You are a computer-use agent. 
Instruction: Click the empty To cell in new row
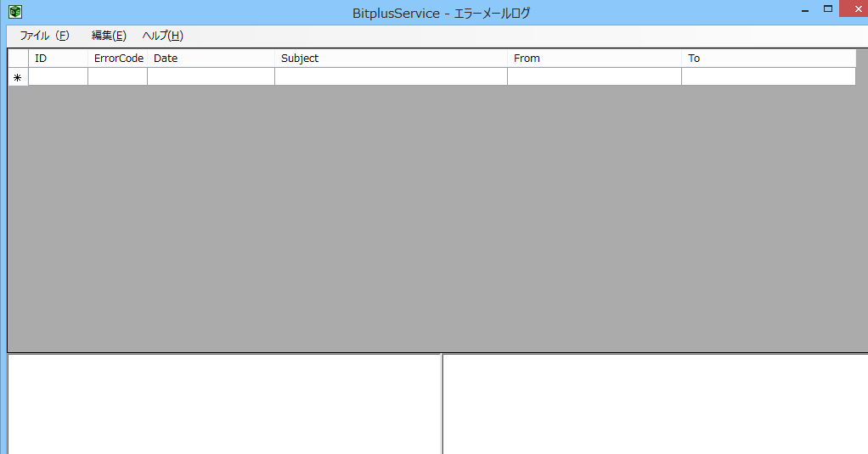769,77
